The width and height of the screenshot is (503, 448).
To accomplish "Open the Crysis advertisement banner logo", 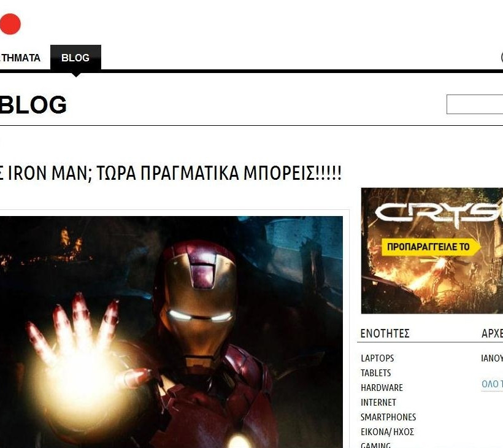I will [x=439, y=213].
